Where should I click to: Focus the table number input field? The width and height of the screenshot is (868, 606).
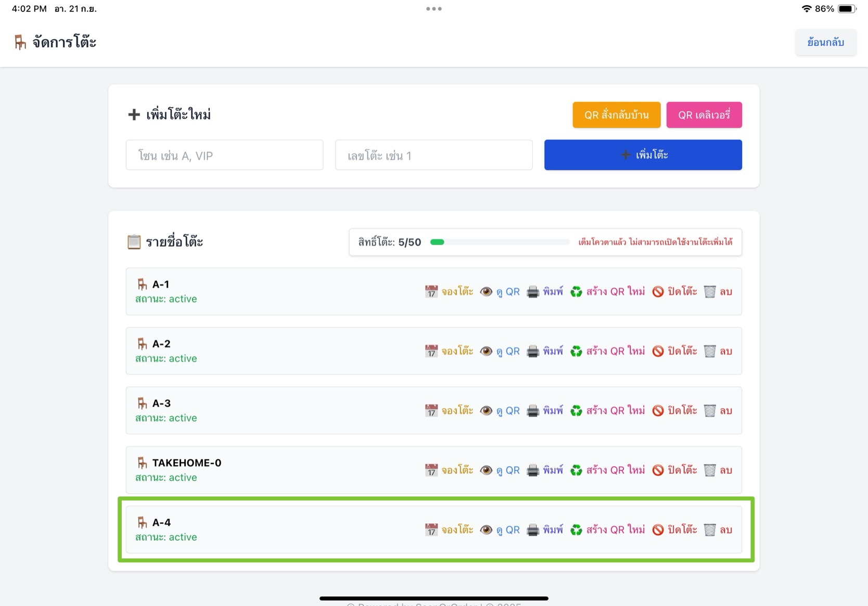pyautogui.click(x=433, y=155)
